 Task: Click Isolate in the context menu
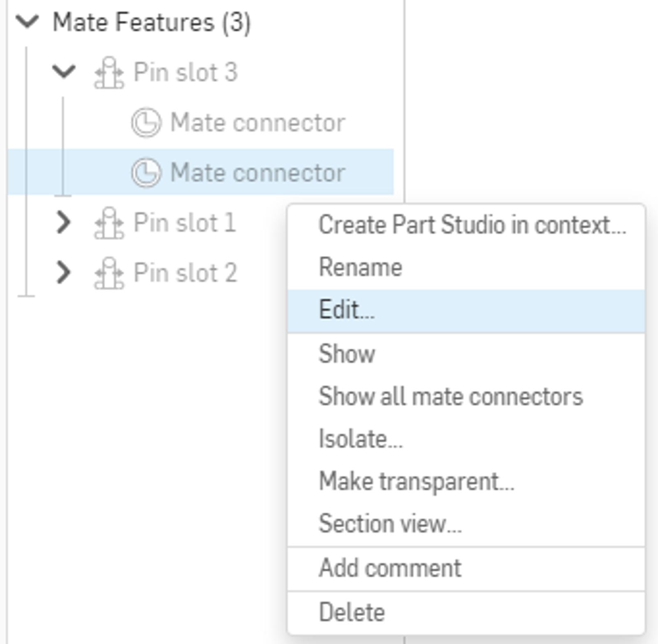(361, 439)
